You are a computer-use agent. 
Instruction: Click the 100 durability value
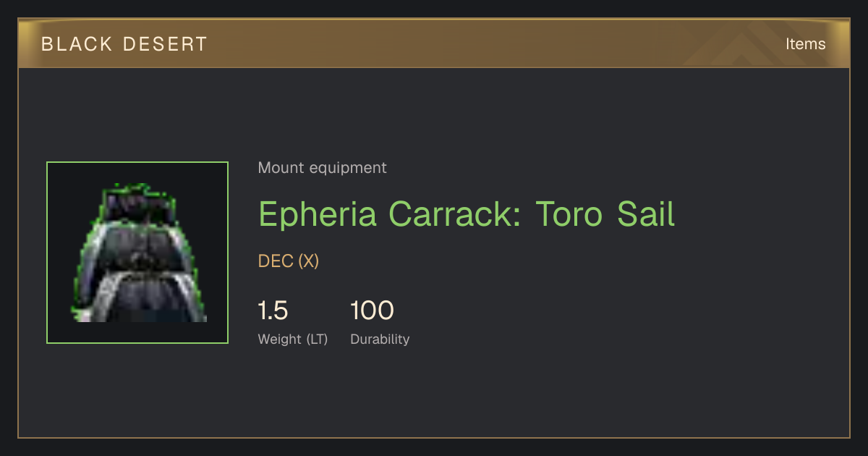point(372,311)
